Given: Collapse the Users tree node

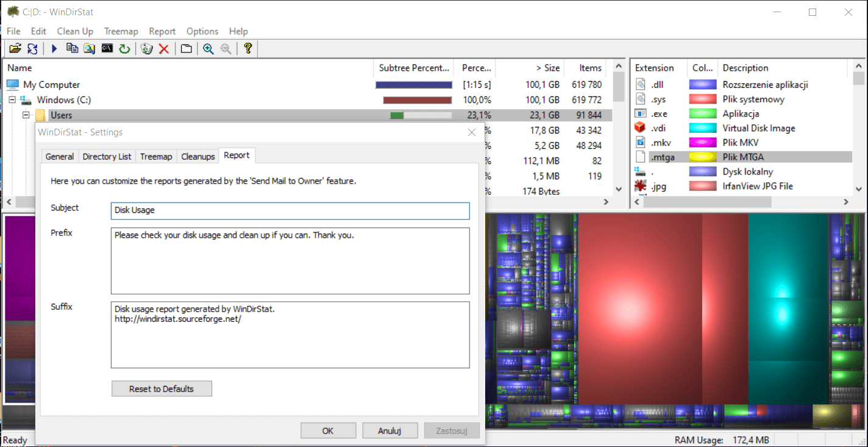Looking at the screenshot, I should click(26, 115).
